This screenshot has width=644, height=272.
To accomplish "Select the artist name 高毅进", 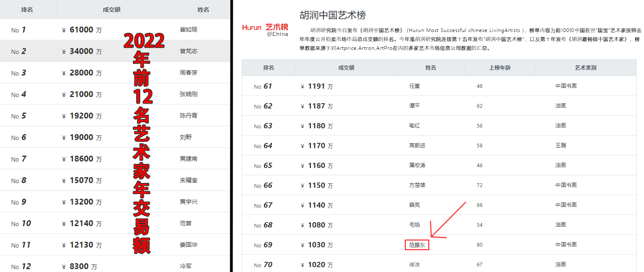I will coord(417,145).
